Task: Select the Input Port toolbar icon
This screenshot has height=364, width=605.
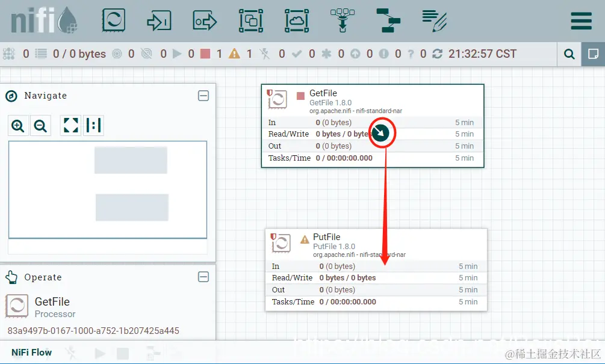Action: (x=159, y=20)
